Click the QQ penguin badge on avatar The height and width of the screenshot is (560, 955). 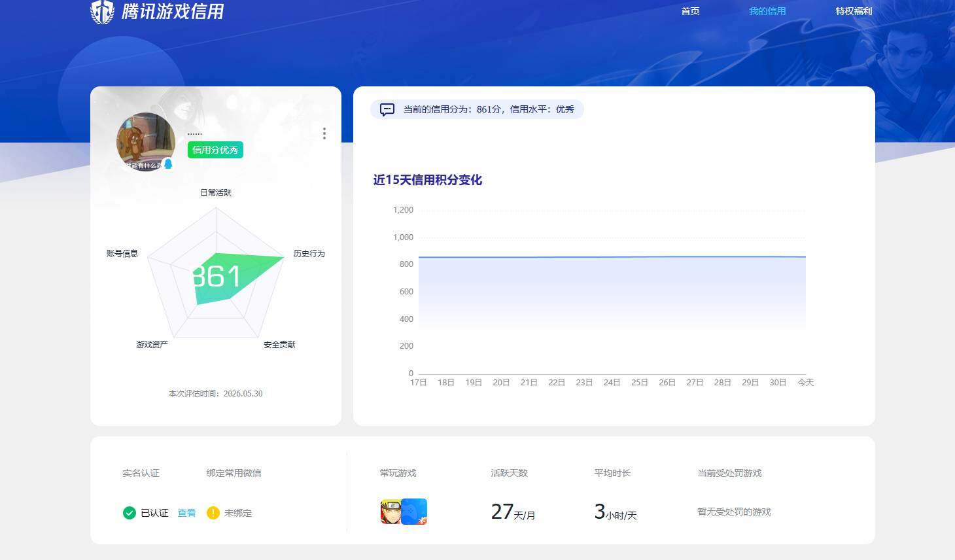(x=168, y=164)
